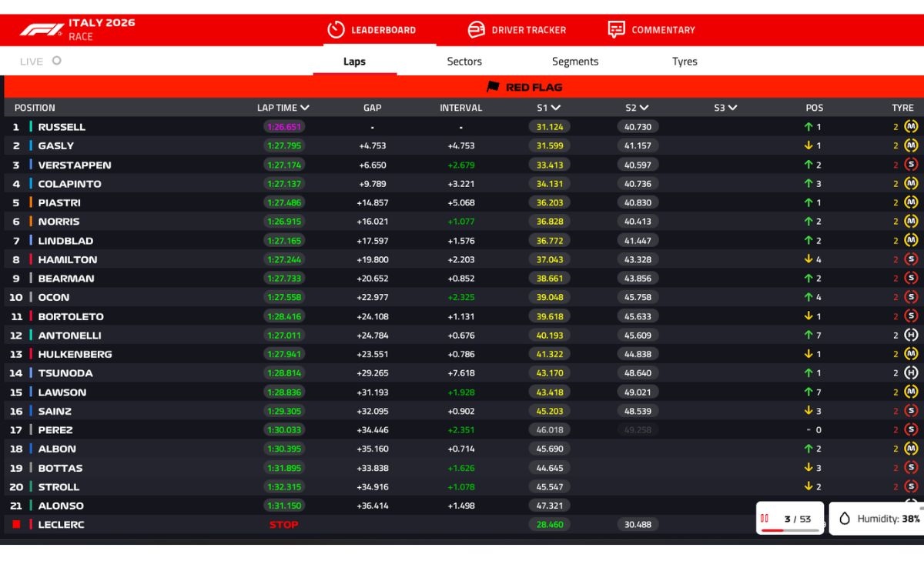The image size is (924, 561).
Task: Click Leclerc's green S1 time 28.460
Action: 549,524
